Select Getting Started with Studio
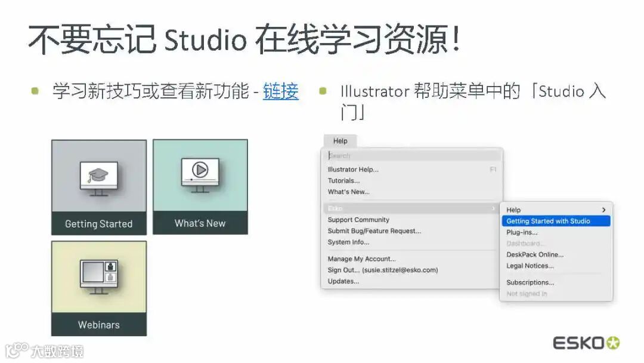644x363 pixels. point(556,221)
